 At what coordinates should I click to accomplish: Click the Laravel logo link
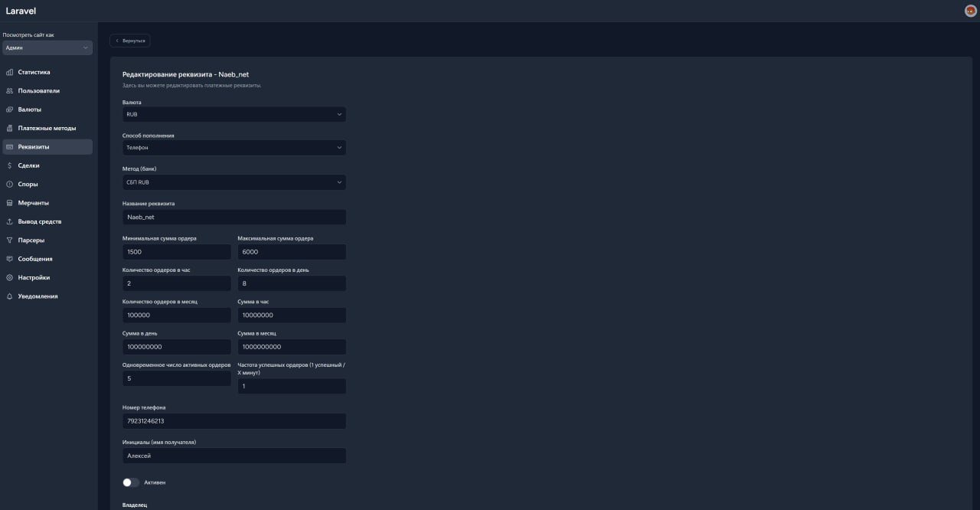(21, 11)
